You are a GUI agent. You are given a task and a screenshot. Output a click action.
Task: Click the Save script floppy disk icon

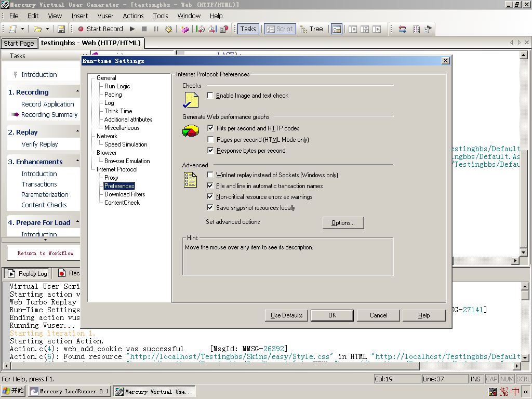click(61, 29)
